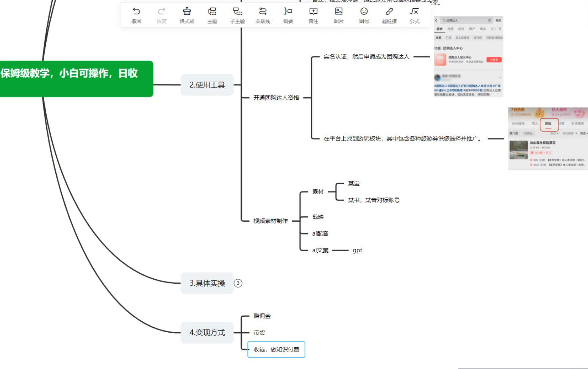This screenshot has height=369, width=588.
Task: Select the 4.变现方式 topic node
Action: (207, 333)
